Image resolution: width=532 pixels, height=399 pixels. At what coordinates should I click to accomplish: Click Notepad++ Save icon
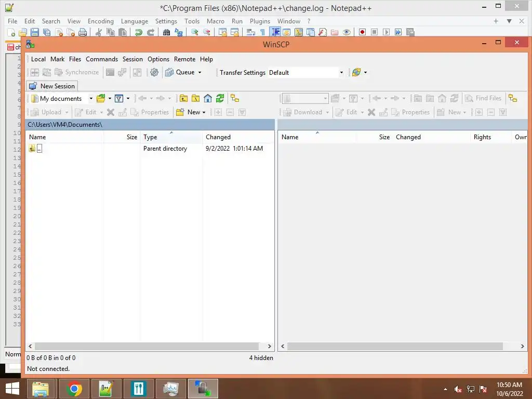click(35, 32)
